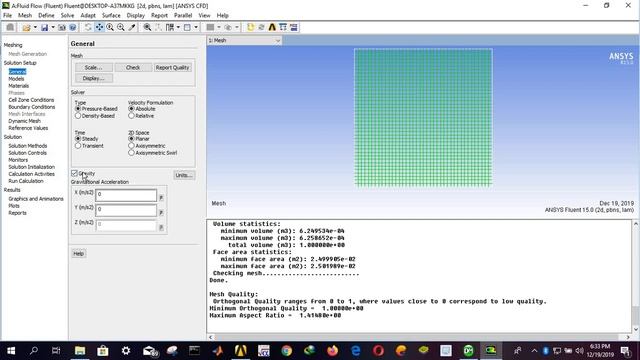Click the X gravitational acceleration field
Viewport: 640px width, 360px height.
[126, 195]
